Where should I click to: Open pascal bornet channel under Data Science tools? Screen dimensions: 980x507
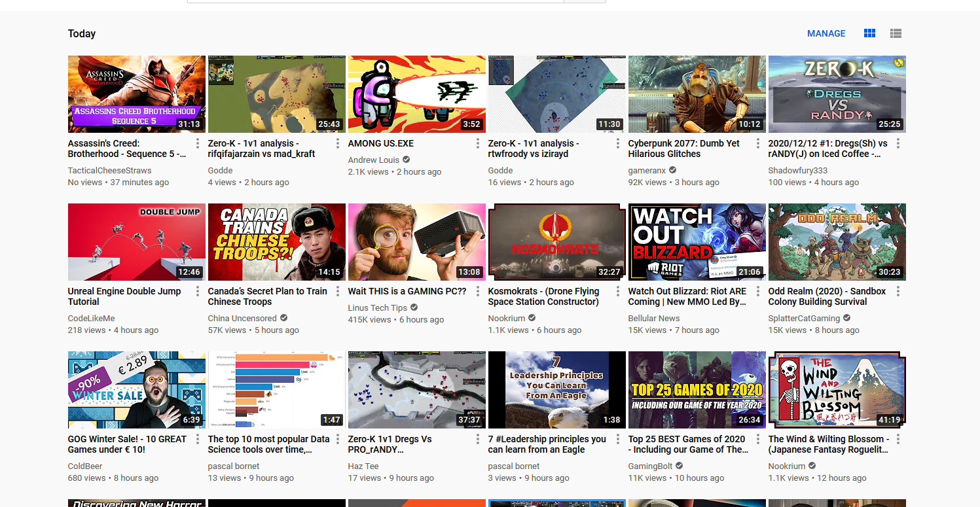point(234,466)
